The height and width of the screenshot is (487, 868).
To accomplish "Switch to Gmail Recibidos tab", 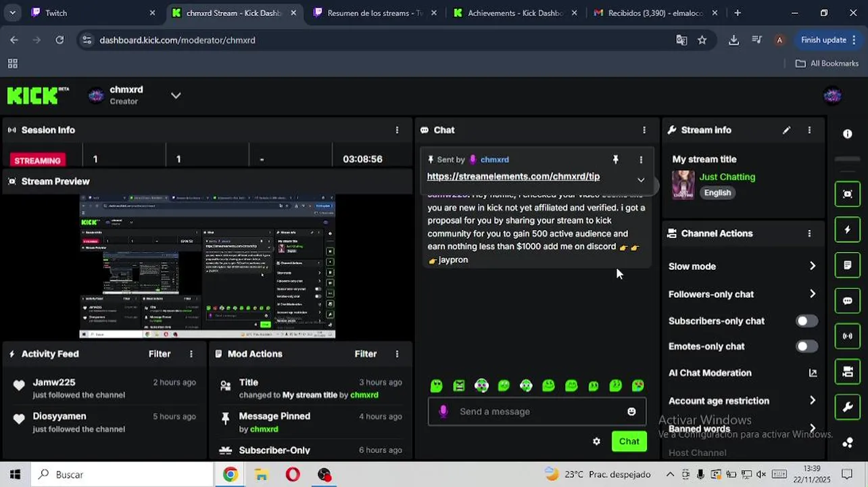I will [655, 13].
